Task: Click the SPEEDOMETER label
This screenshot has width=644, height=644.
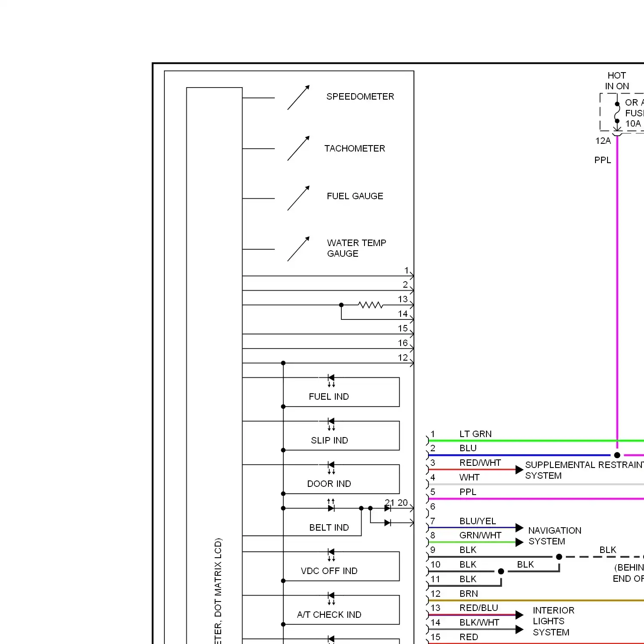Action: (x=360, y=97)
